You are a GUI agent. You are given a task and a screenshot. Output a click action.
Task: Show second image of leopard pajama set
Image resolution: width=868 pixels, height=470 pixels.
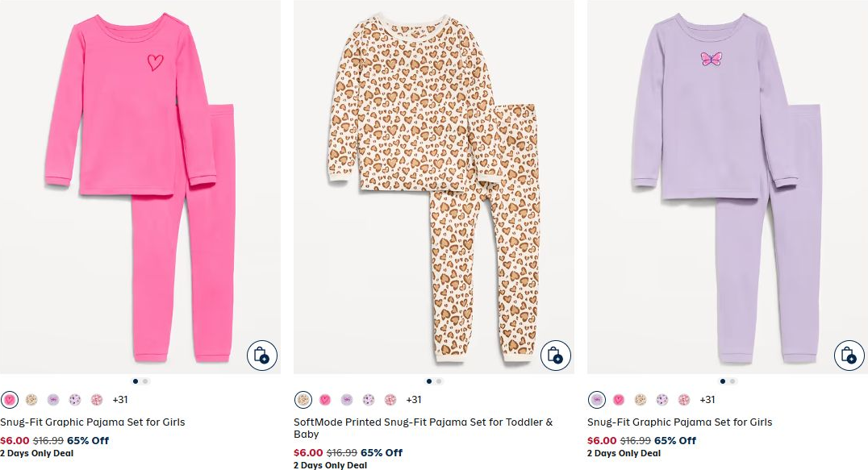tap(439, 381)
